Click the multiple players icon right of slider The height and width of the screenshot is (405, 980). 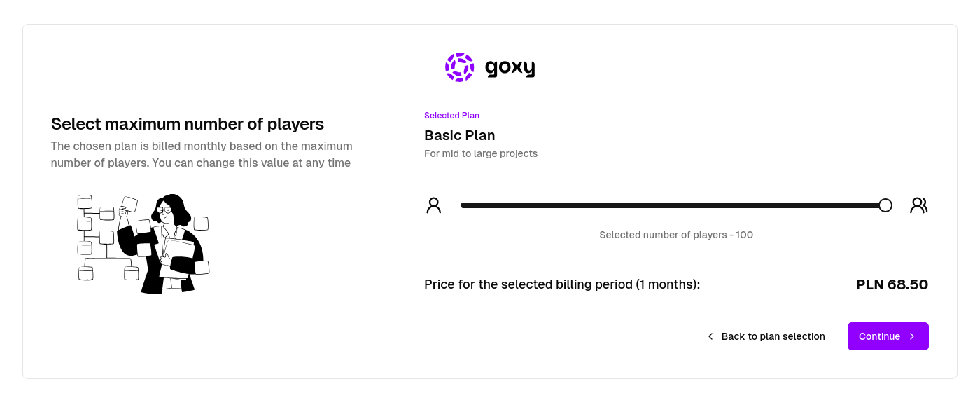pyautogui.click(x=918, y=205)
